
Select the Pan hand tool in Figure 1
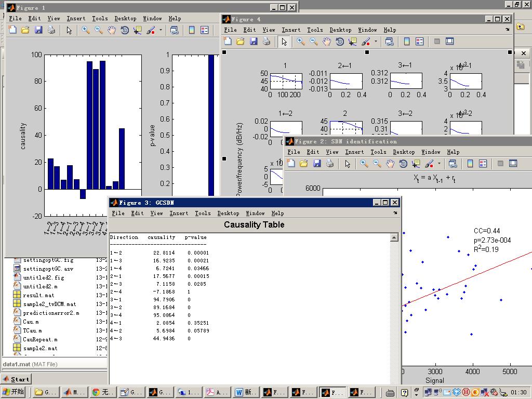tap(112, 30)
